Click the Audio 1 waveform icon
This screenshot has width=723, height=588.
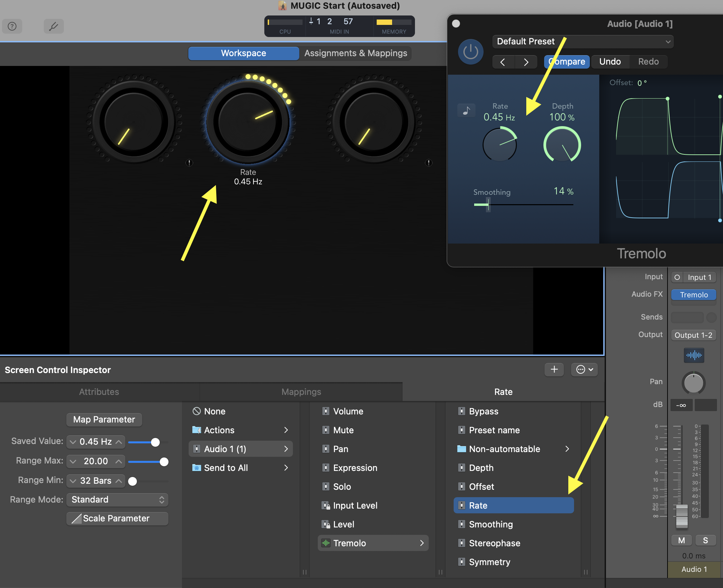(x=693, y=355)
